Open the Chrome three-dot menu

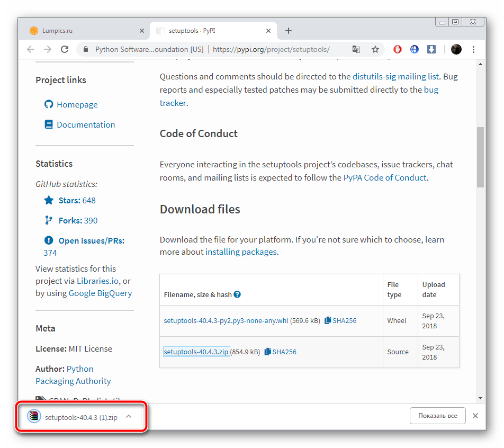click(x=473, y=49)
